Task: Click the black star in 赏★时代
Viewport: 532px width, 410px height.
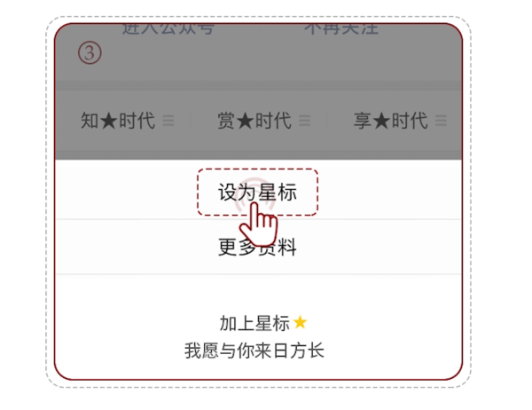Action: 245,121
